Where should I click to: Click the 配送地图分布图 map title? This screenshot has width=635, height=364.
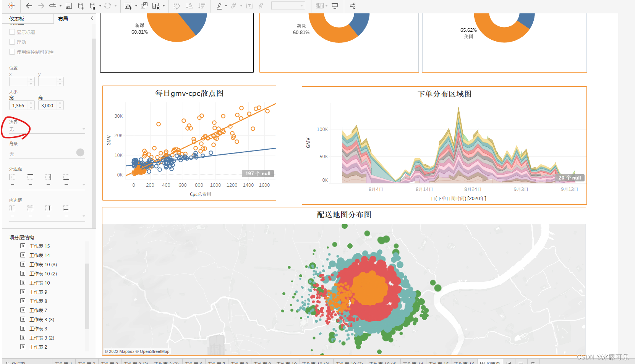(x=344, y=215)
